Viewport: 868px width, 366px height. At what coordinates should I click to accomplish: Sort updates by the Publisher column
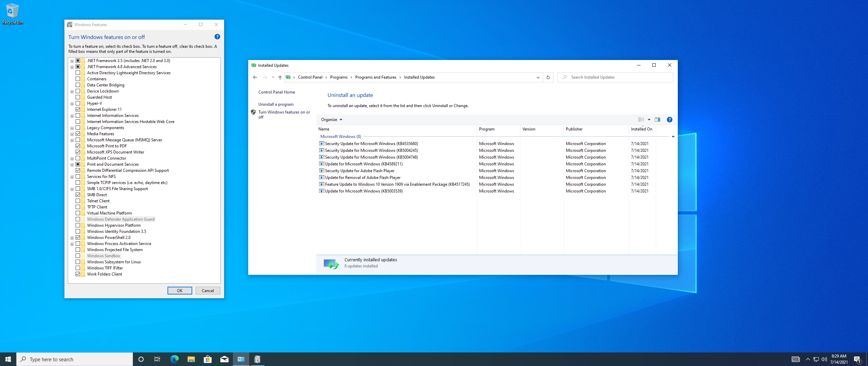coord(596,129)
